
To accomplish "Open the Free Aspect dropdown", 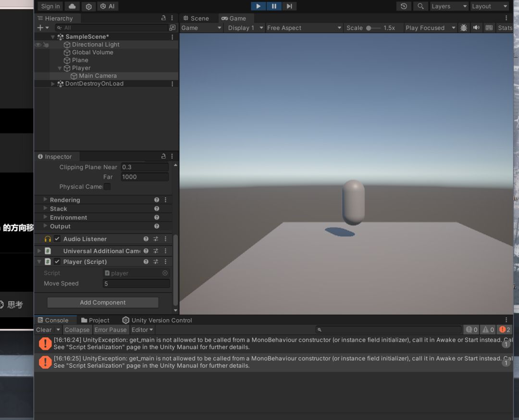I will click(304, 28).
